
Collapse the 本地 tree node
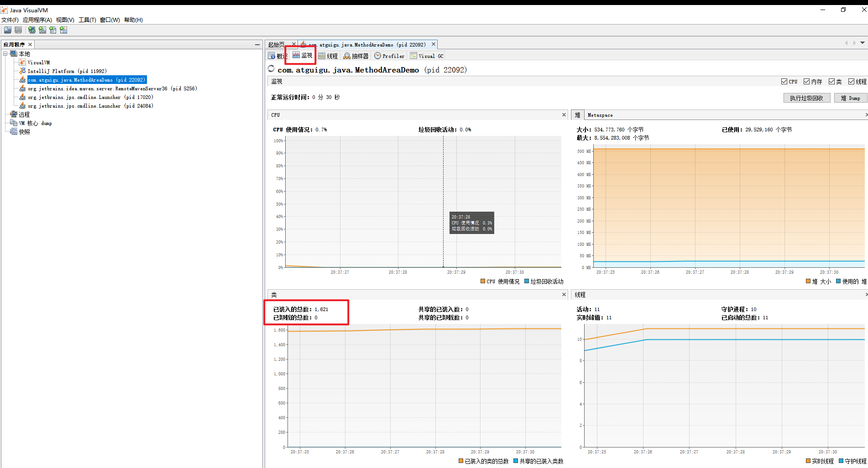click(5, 54)
